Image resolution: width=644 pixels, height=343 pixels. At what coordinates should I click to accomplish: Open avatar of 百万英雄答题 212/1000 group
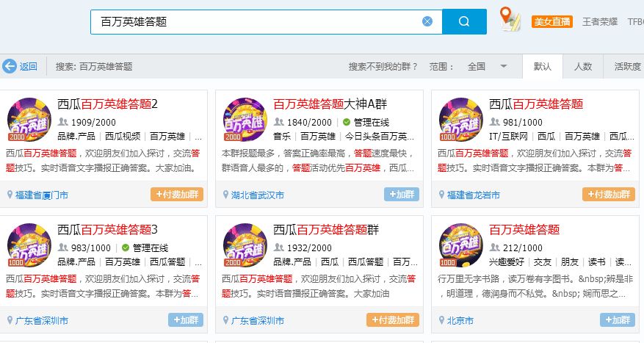pyautogui.click(x=461, y=245)
